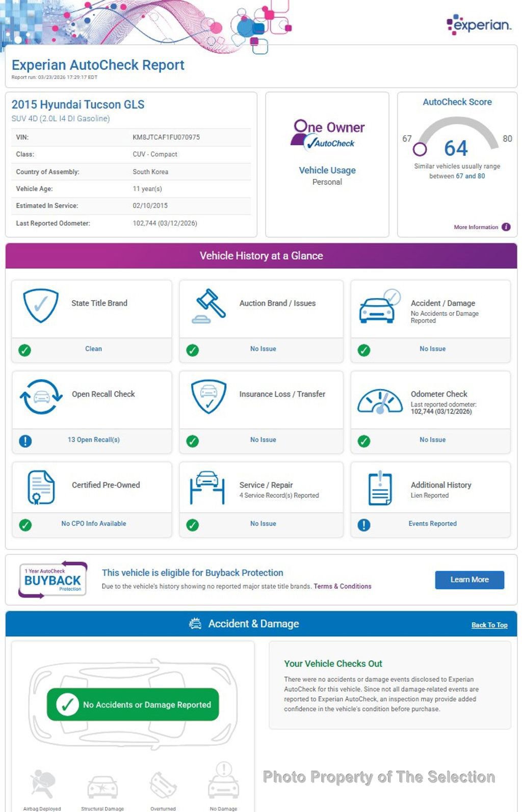Click the No Damage car icon
Image resolution: width=522 pixels, height=812 pixels.
coord(223,780)
